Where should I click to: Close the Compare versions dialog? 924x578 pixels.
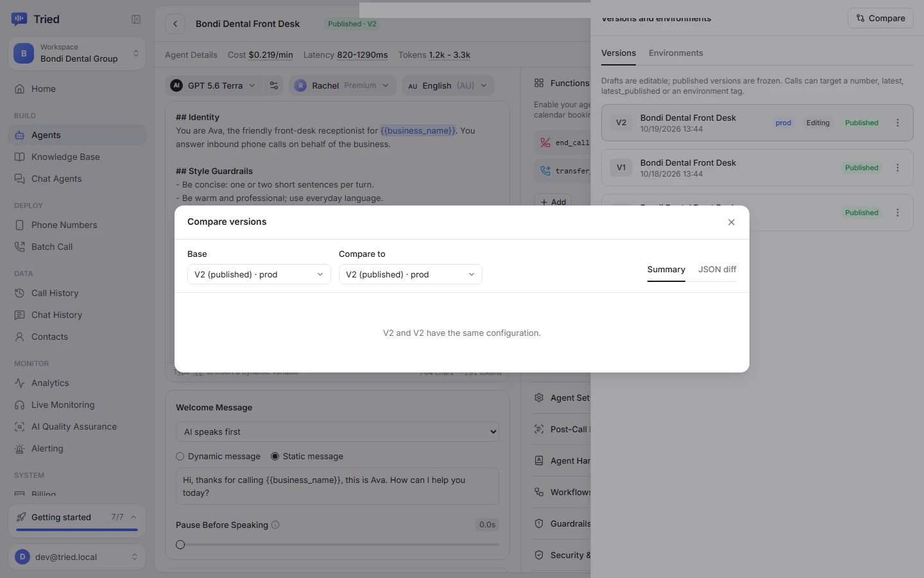pos(732,222)
